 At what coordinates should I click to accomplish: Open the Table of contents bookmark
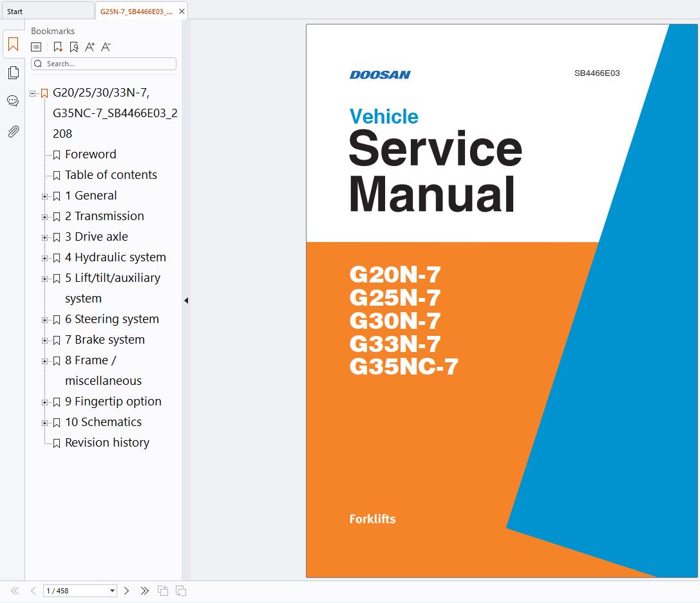[x=111, y=175]
